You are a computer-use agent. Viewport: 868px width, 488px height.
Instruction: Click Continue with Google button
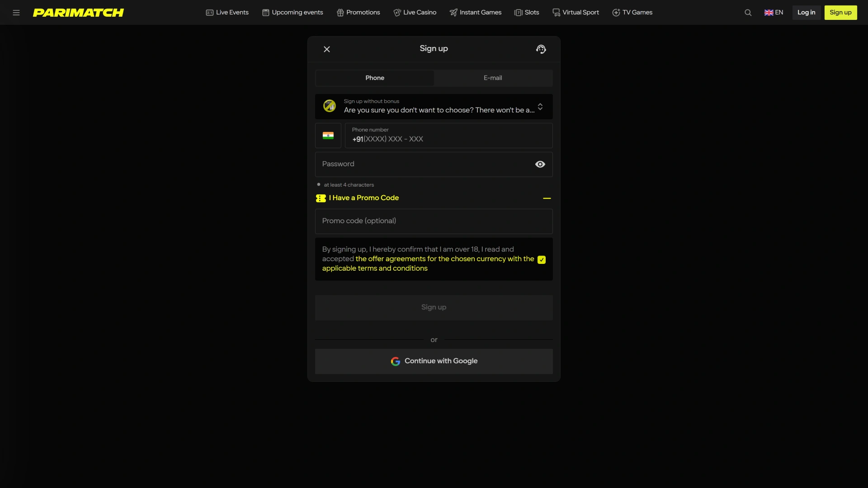(434, 361)
